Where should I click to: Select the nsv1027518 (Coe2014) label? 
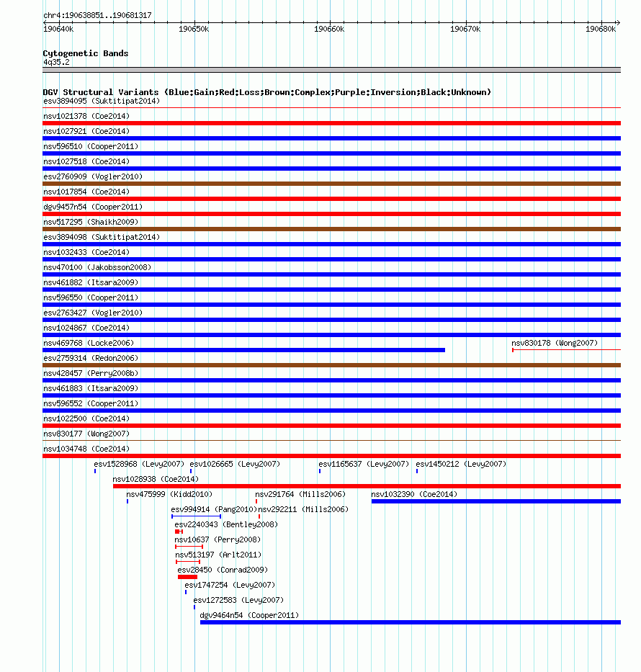point(86,161)
